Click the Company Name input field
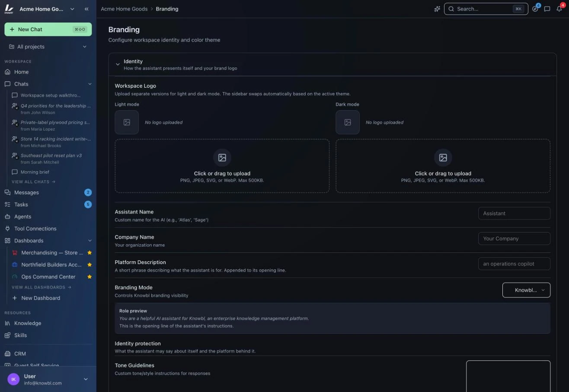This screenshot has height=392, width=569. tap(514, 239)
